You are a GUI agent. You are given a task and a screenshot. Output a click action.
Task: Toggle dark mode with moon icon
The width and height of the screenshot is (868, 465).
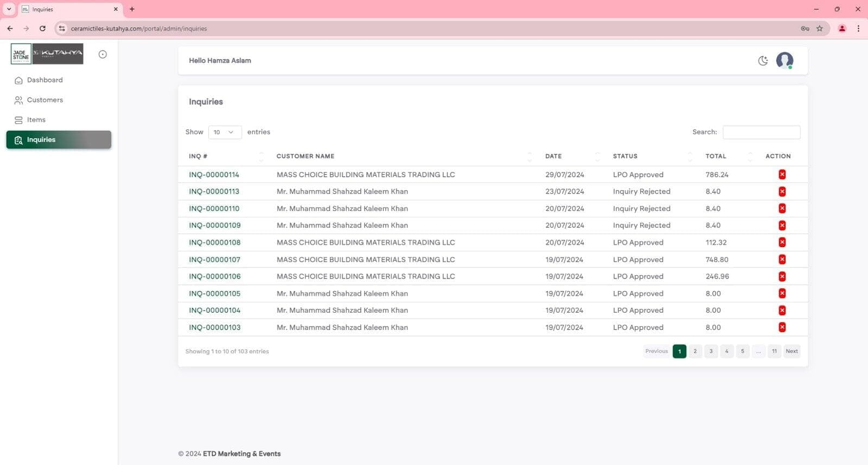coord(763,61)
